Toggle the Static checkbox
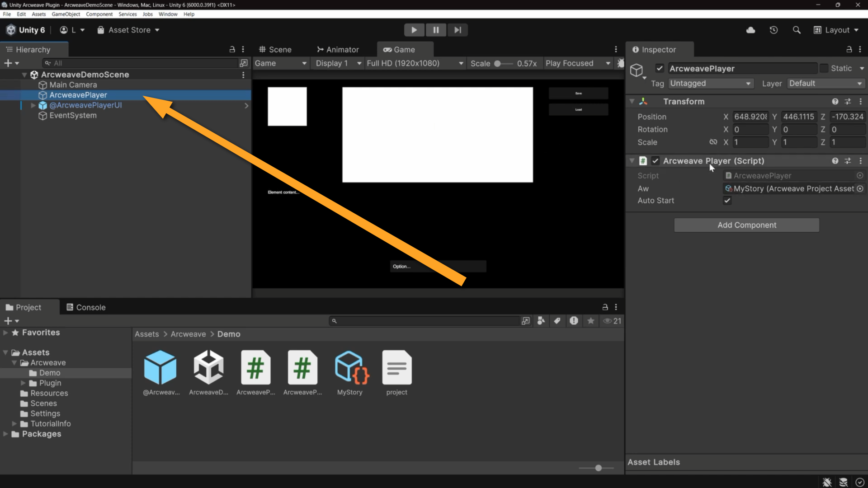 pyautogui.click(x=824, y=68)
